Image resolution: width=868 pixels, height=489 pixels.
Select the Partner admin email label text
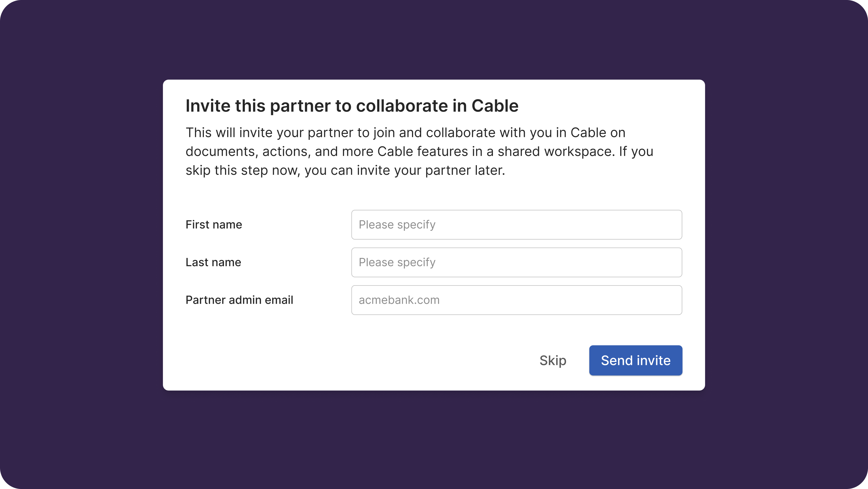point(239,300)
